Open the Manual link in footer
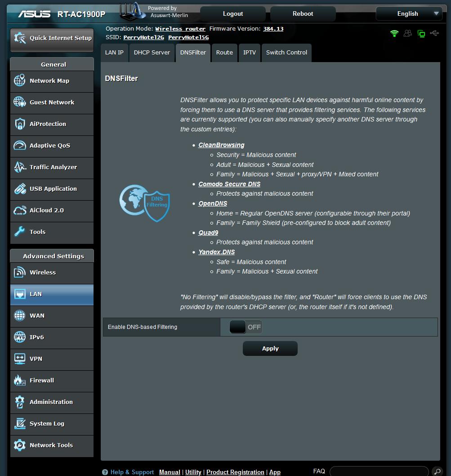 coord(170,472)
